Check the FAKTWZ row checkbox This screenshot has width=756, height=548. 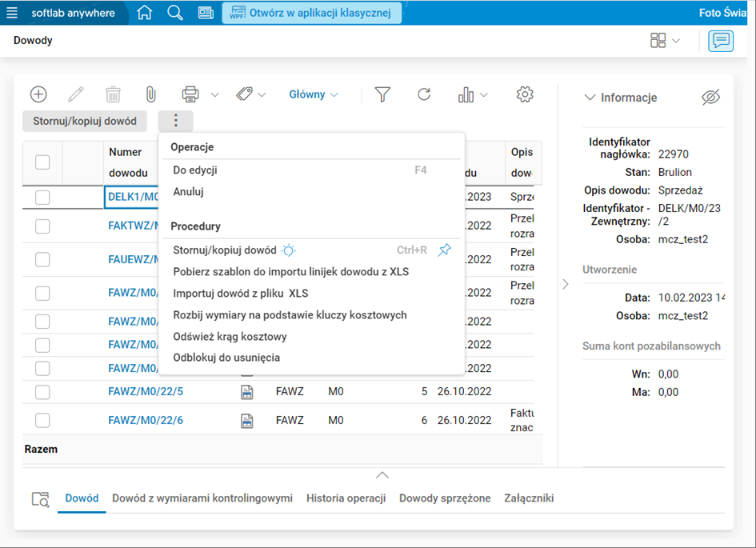(42, 226)
